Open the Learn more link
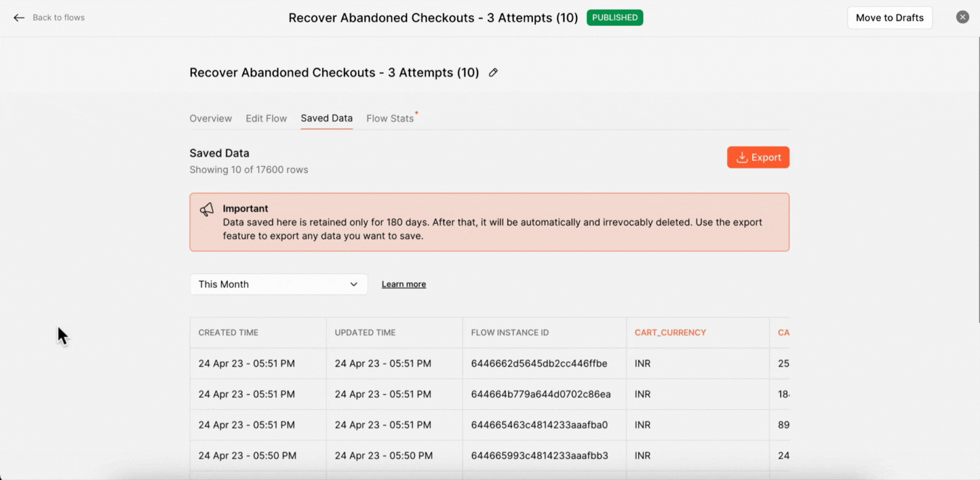 tap(403, 284)
